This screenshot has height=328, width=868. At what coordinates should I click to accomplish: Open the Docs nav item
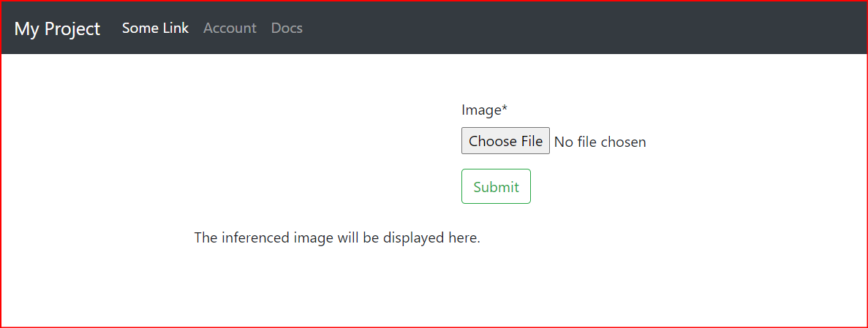point(287,28)
